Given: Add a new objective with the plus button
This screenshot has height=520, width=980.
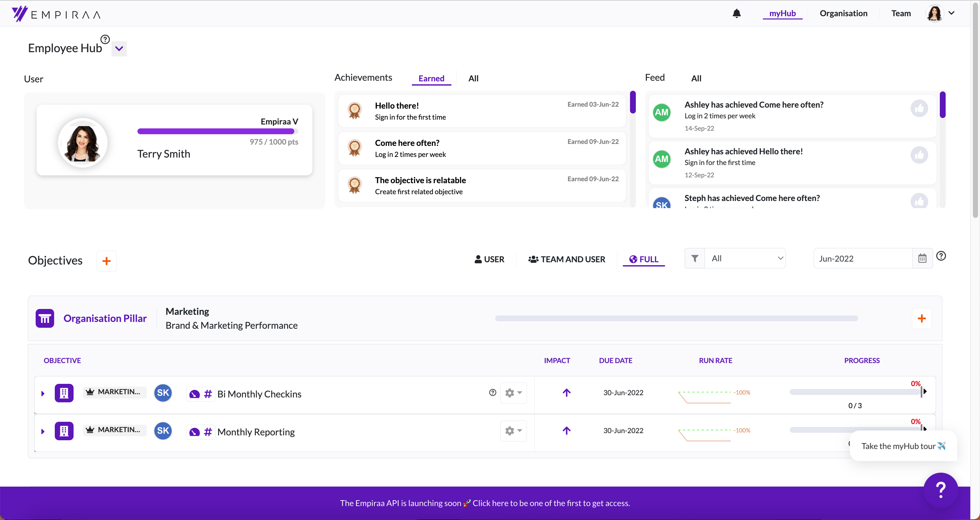Looking at the screenshot, I should (107, 261).
